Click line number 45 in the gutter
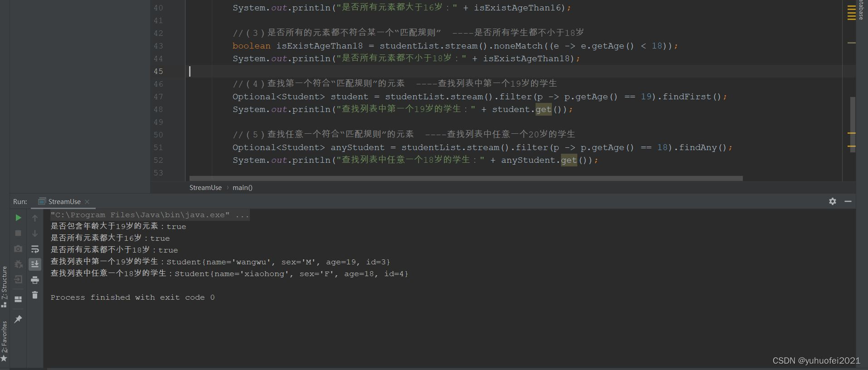The image size is (868, 370). click(x=158, y=71)
